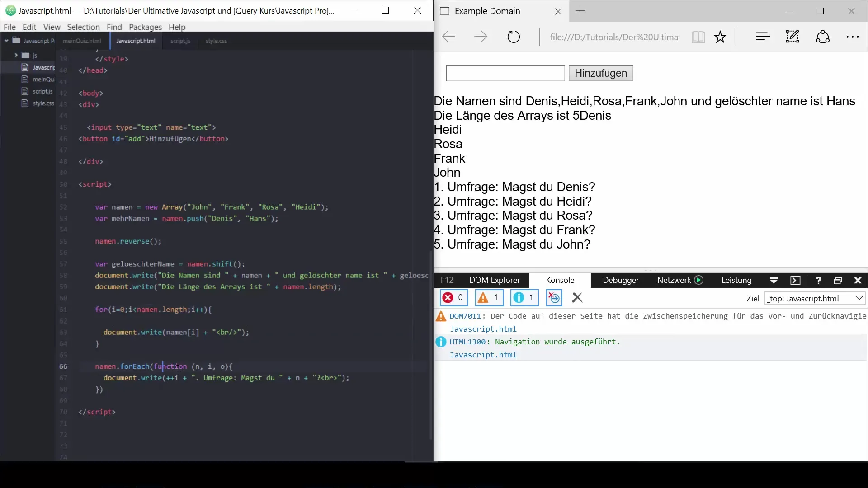Toggle clear-on-navigate console button
The image size is (868, 488).
tap(554, 298)
